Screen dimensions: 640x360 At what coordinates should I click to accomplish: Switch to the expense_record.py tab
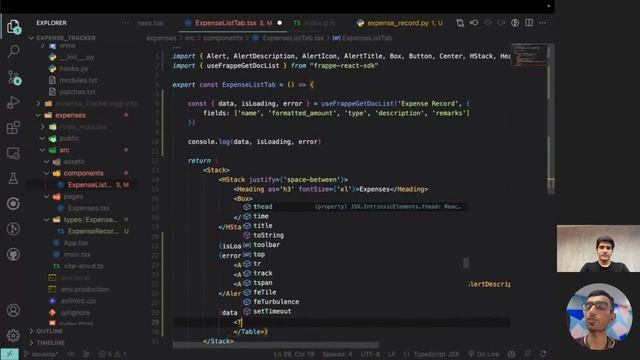399,23
